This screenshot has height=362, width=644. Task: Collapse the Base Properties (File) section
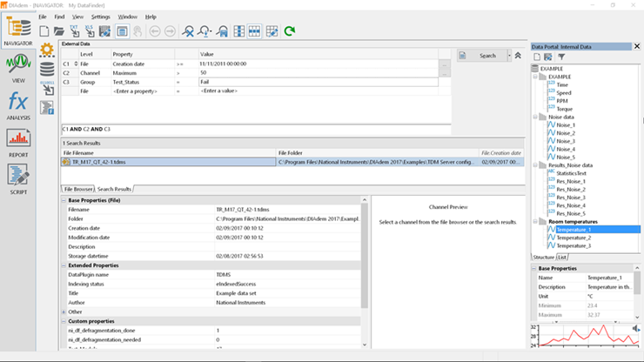(64, 200)
